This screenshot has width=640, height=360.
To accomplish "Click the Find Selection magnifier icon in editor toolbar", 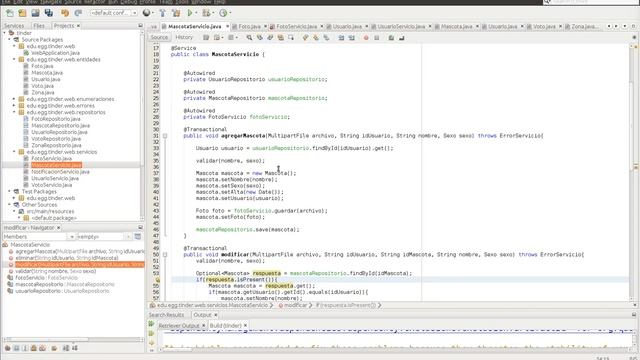I will tap(249, 38).
